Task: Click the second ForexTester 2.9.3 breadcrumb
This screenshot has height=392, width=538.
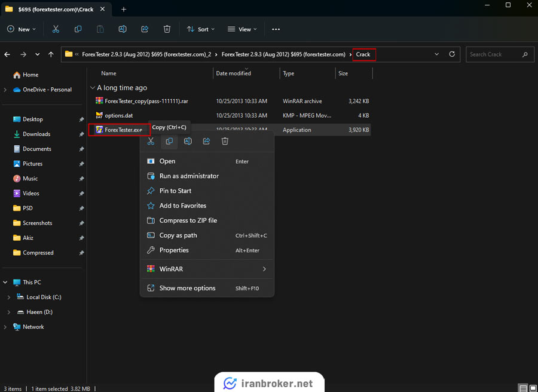Action: pyautogui.click(x=283, y=54)
